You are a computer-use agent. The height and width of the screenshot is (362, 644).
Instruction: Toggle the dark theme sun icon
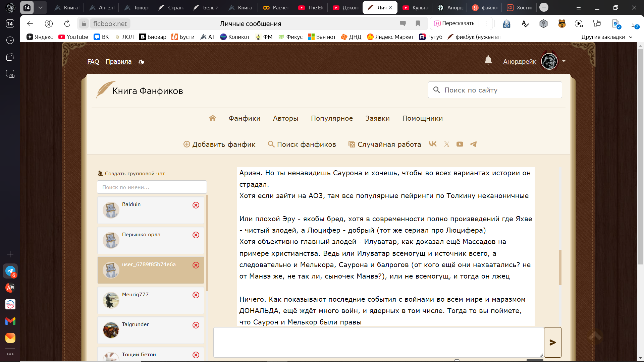click(x=141, y=62)
